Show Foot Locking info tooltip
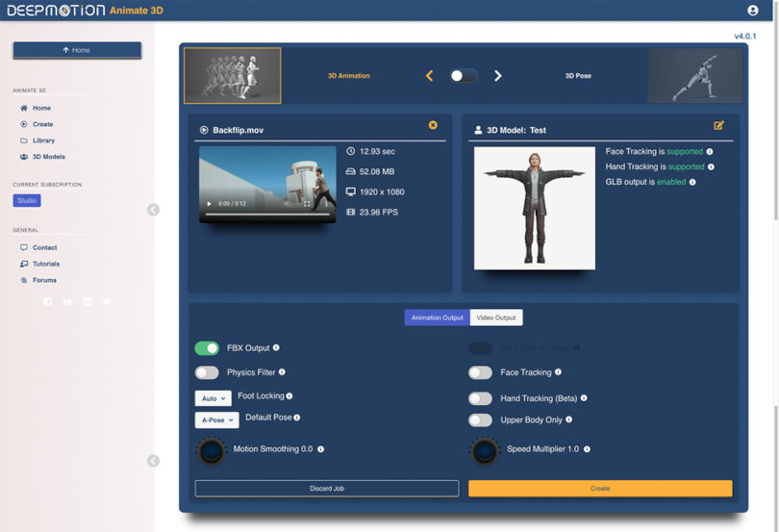Viewport: 779px width, 532px height. coord(289,395)
